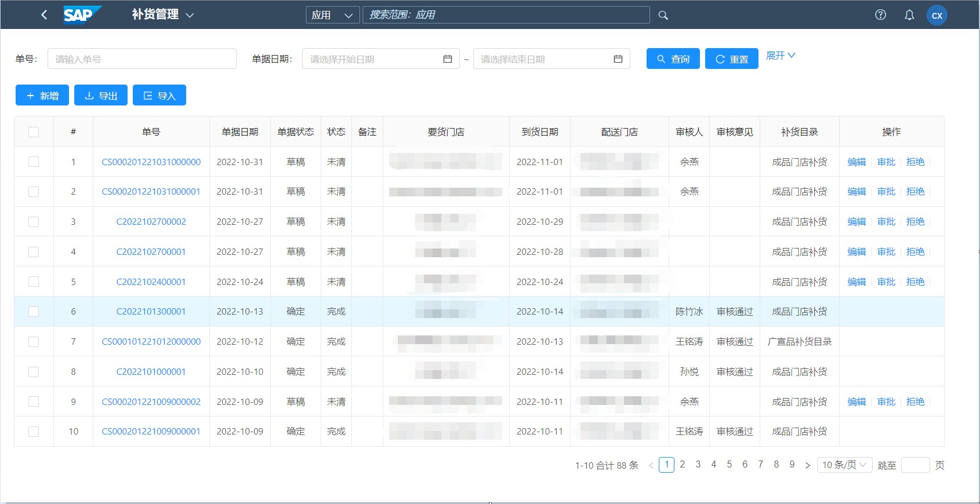Go to page 2

tap(683, 465)
